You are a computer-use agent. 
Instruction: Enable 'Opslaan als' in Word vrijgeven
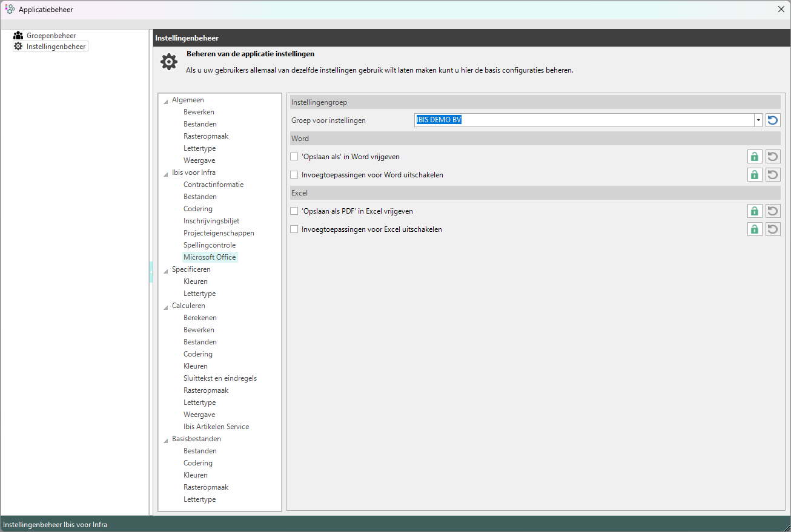[x=294, y=157]
